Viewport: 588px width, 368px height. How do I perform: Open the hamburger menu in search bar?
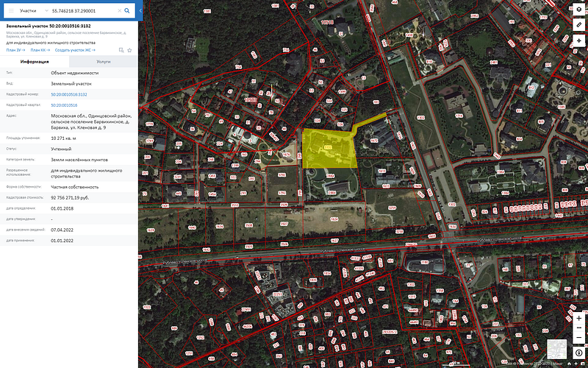click(x=10, y=11)
